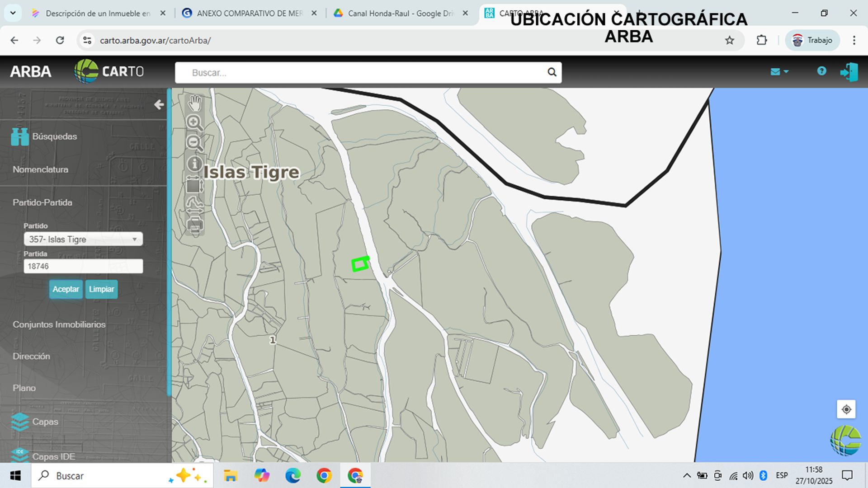This screenshot has width=868, height=488.
Task: Open the Nomenclatura search section
Action: [x=41, y=169]
